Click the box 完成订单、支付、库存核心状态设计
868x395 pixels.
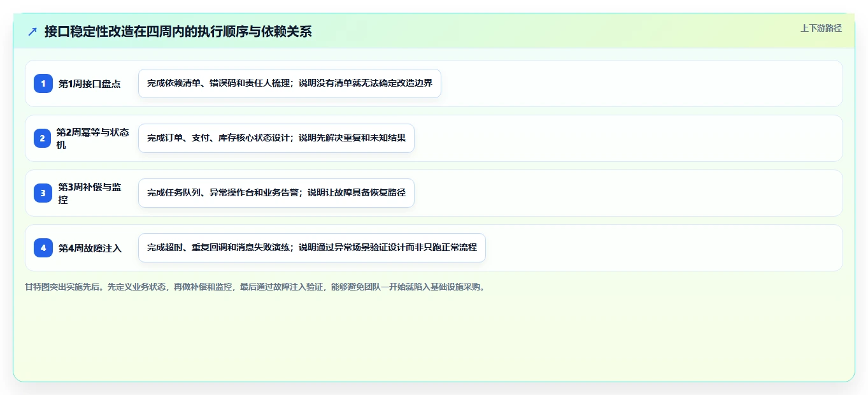(x=276, y=138)
